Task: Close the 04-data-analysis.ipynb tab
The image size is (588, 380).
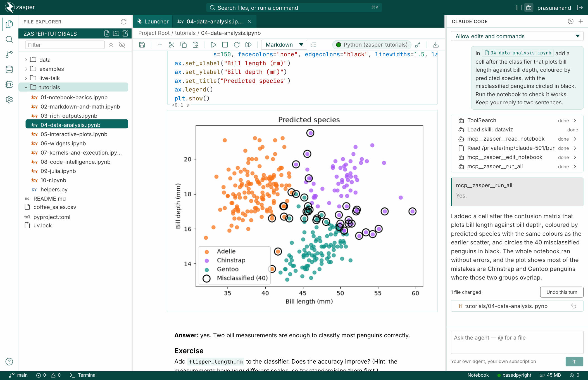Action: point(249,21)
